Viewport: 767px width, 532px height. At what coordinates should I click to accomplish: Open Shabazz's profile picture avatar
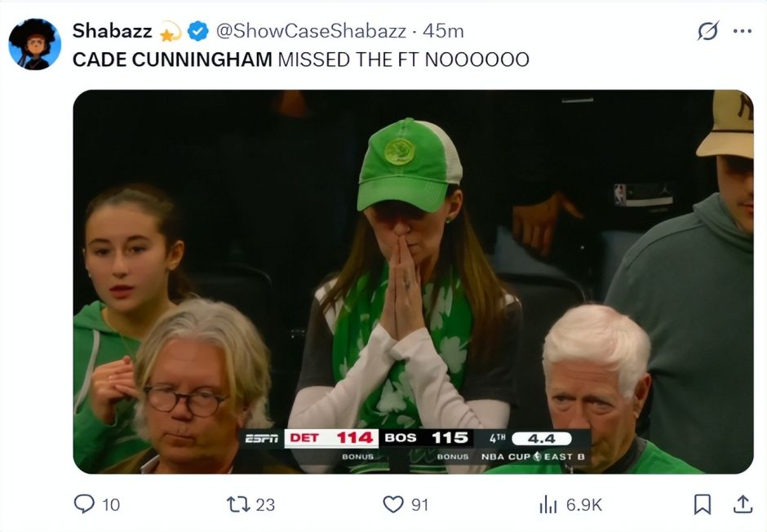[x=34, y=44]
